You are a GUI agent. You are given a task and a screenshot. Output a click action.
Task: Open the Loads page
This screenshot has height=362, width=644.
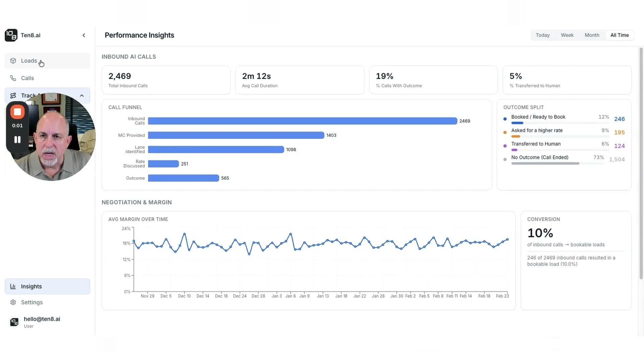[x=29, y=61]
